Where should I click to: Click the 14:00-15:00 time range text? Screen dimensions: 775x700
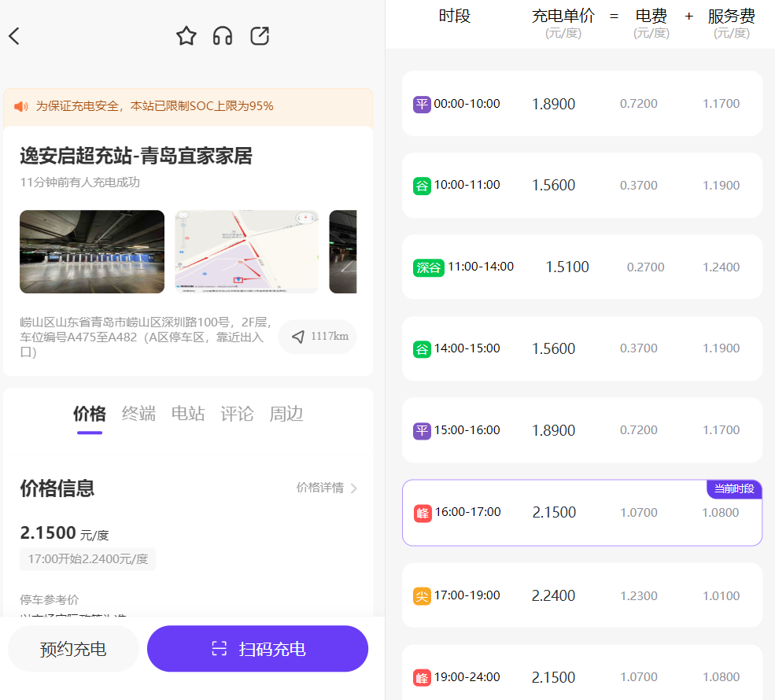click(467, 348)
